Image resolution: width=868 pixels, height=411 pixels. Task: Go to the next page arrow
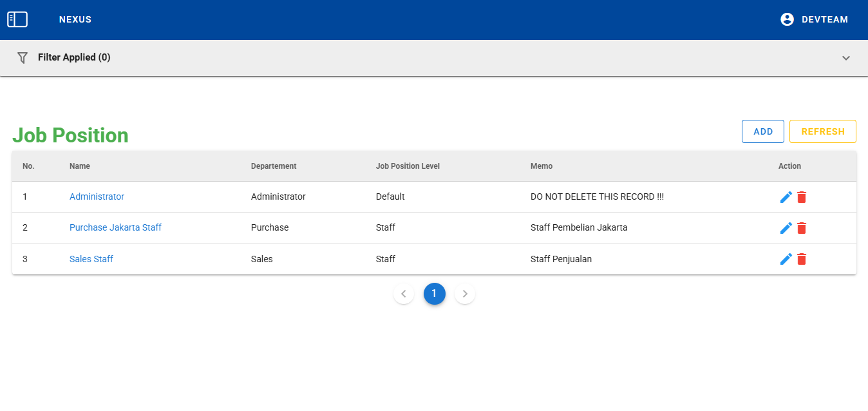(x=465, y=294)
